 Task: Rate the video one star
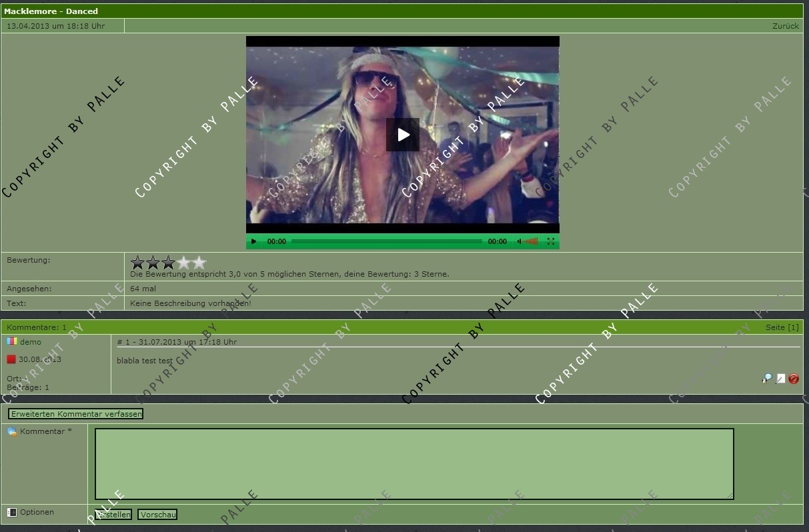pos(138,263)
